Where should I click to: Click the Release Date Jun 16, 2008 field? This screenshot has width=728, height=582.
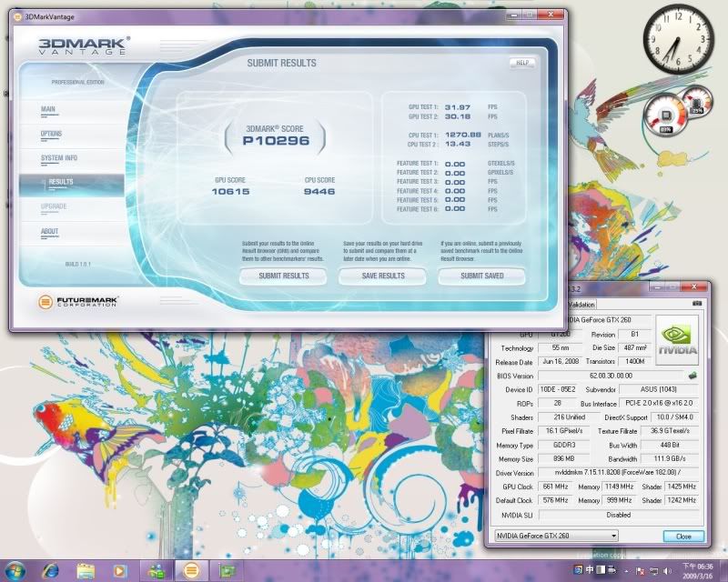click(560, 362)
